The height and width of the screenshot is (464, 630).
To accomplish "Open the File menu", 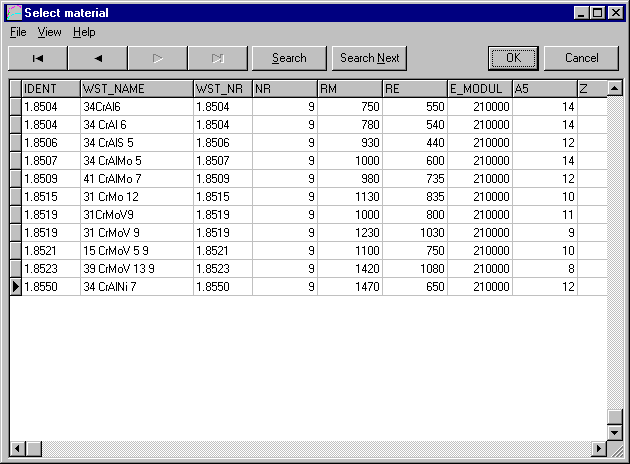I will click(x=18, y=32).
